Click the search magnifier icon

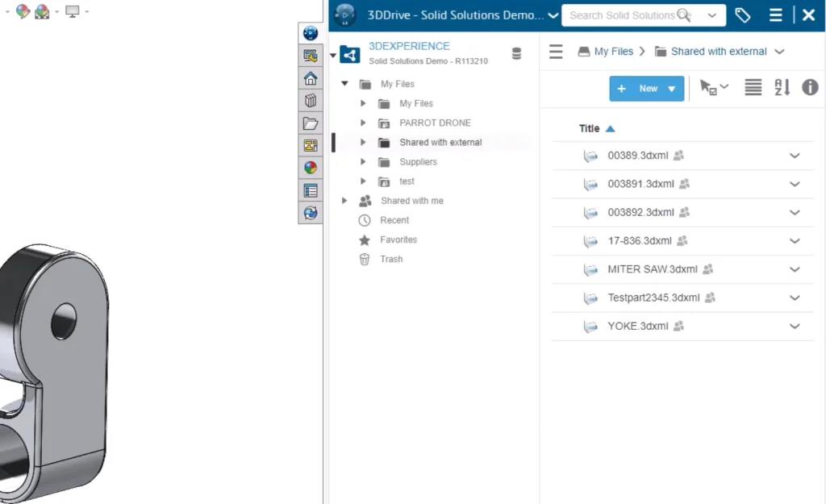684,15
